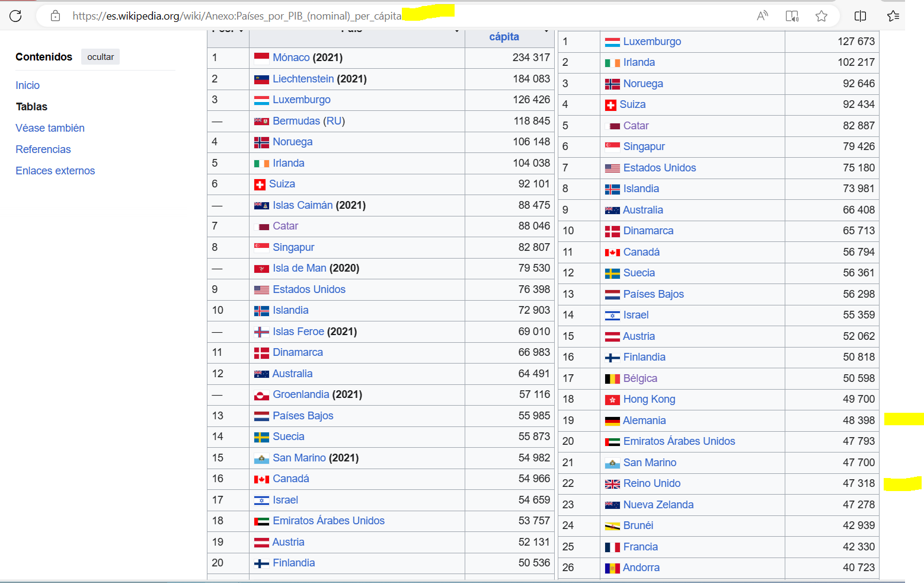Open Emiratos Árabes Unidos in left table
Screen dimensions: 924x583
coord(328,521)
